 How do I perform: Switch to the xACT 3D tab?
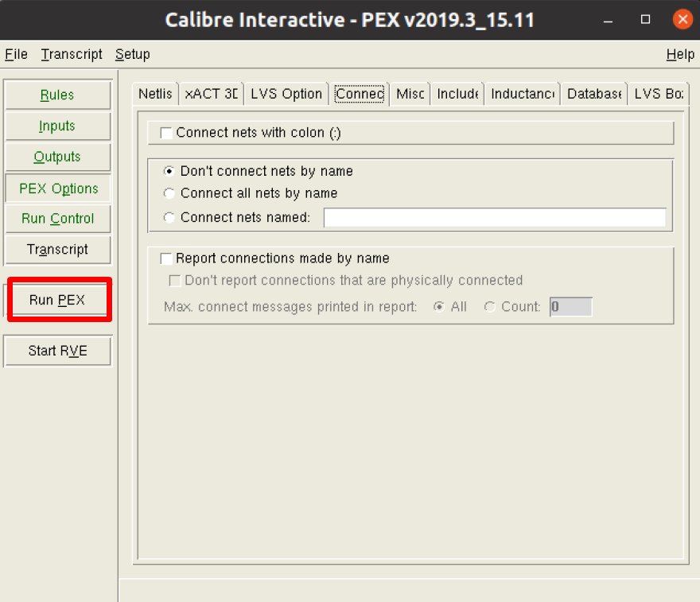[211, 94]
